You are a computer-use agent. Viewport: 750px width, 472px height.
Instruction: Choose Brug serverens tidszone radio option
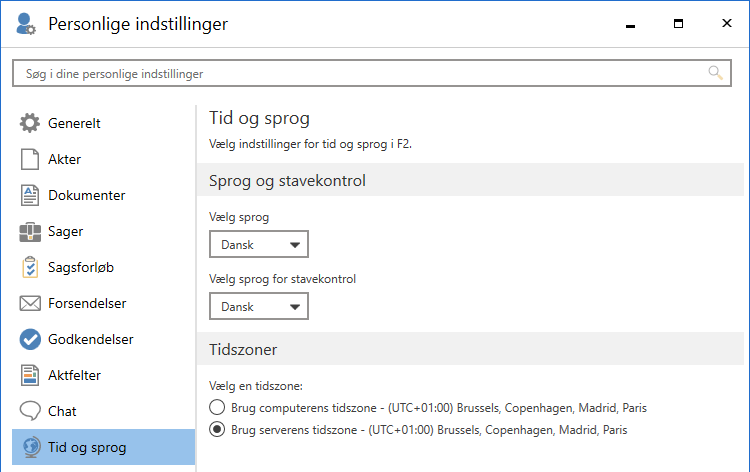pos(217,429)
